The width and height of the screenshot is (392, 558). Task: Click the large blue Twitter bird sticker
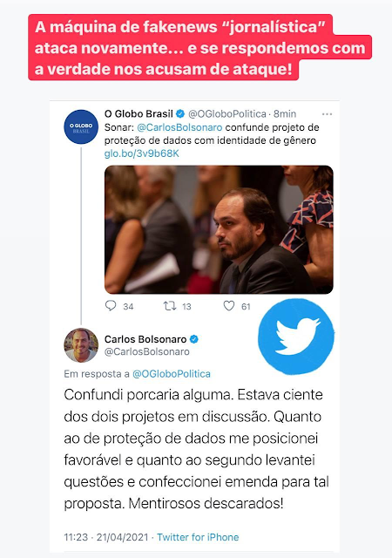[x=296, y=337]
